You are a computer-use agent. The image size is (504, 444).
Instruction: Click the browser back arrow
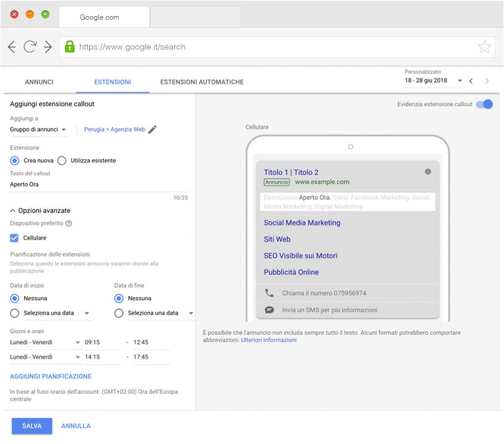[12, 47]
